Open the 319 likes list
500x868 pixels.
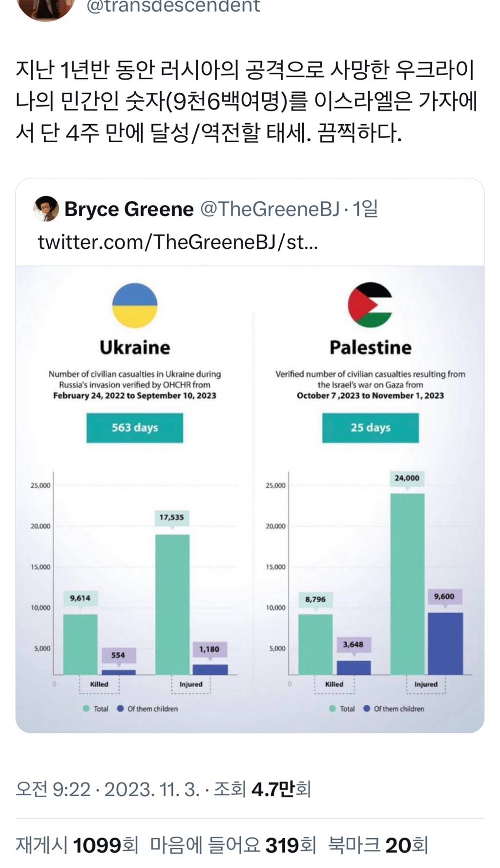(233, 845)
